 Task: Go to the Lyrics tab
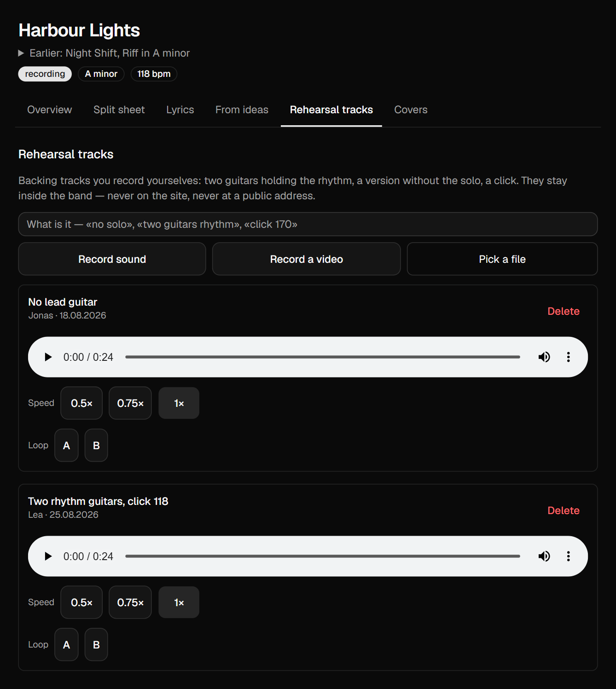pyautogui.click(x=180, y=110)
